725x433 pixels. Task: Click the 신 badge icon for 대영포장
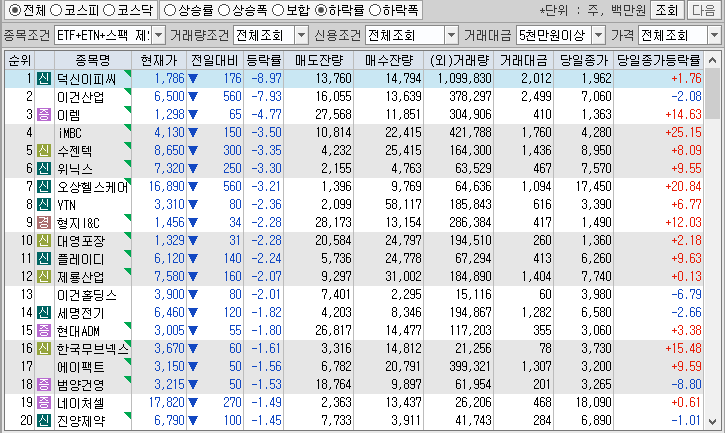click(44, 241)
